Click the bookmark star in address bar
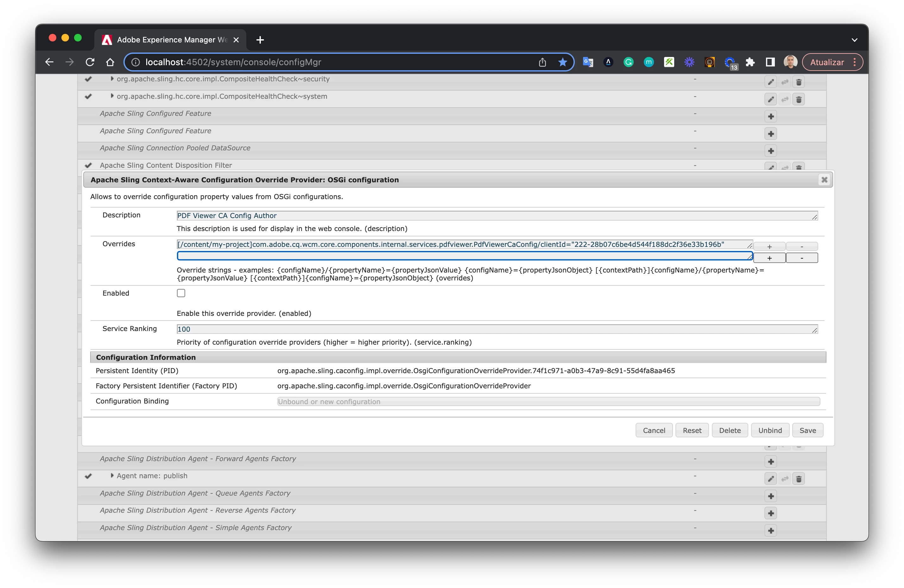Viewport: 904px width, 588px height. click(x=562, y=62)
